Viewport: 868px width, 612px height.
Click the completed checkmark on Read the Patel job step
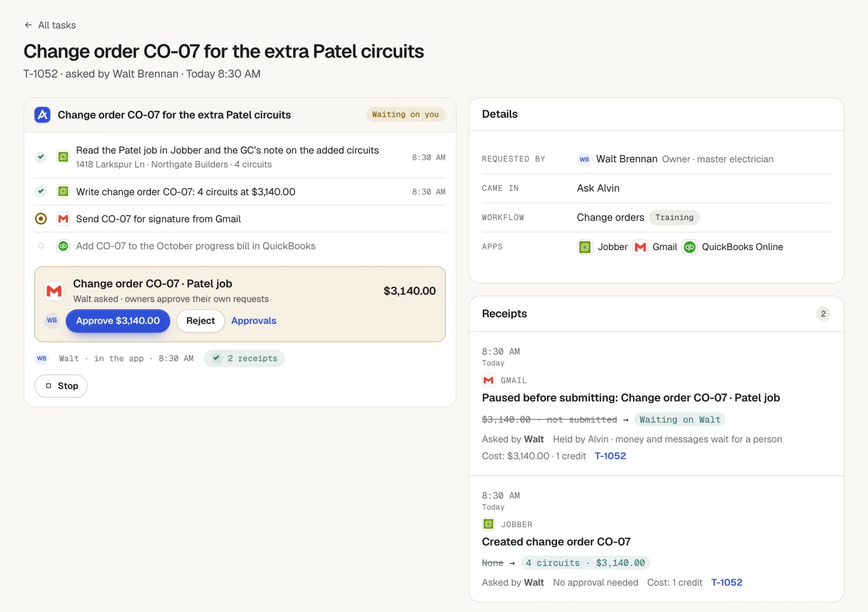coord(41,157)
